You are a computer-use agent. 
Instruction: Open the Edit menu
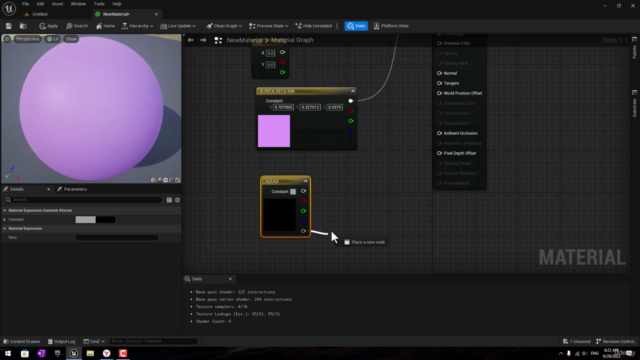click(x=40, y=4)
